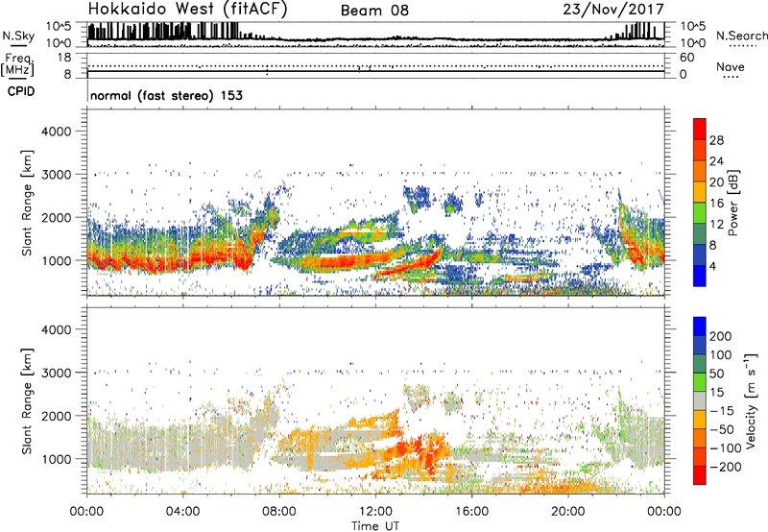768x532 pixels.
Task: Click the '16' Power colorbar tick
Action: 716,204
